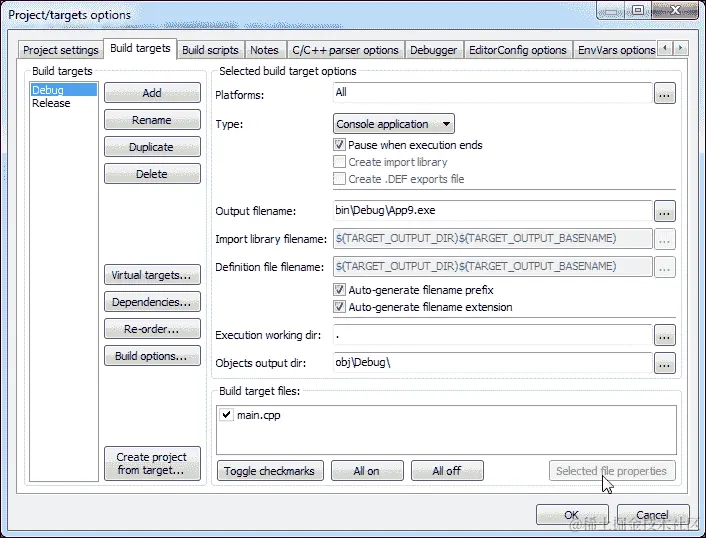
Task: Switch to the Build scripts tab
Action: click(x=210, y=50)
